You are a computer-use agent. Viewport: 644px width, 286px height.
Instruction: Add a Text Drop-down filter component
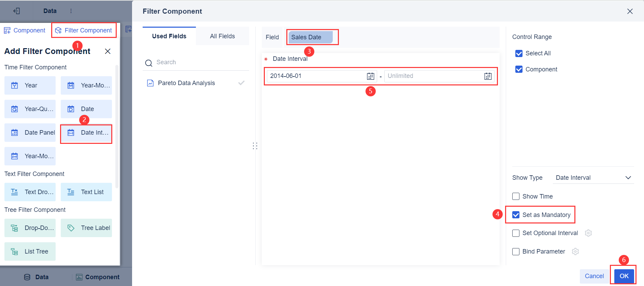coord(30,192)
